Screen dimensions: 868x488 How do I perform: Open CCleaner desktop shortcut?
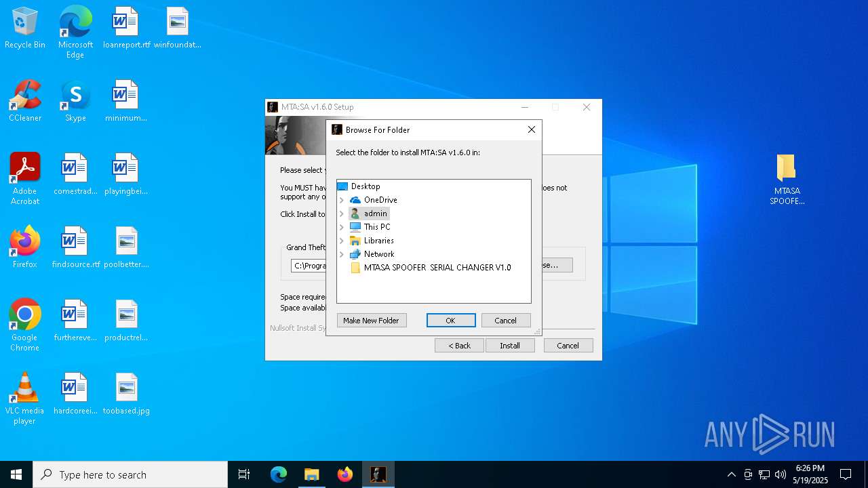click(25, 102)
